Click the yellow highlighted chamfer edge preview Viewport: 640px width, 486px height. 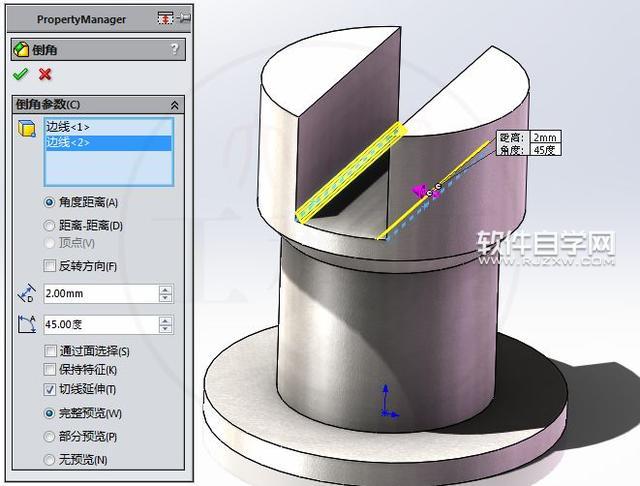[350, 172]
